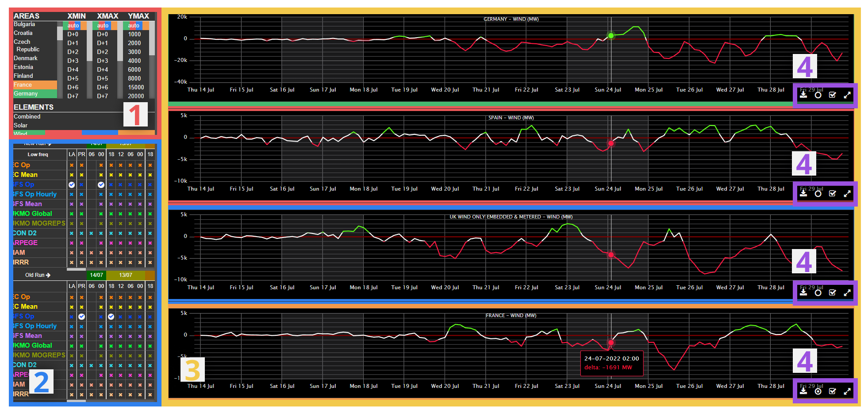Enable EC Op LA cell in Low freq table
Image resolution: width=868 pixels, height=414 pixels.
[72, 165]
